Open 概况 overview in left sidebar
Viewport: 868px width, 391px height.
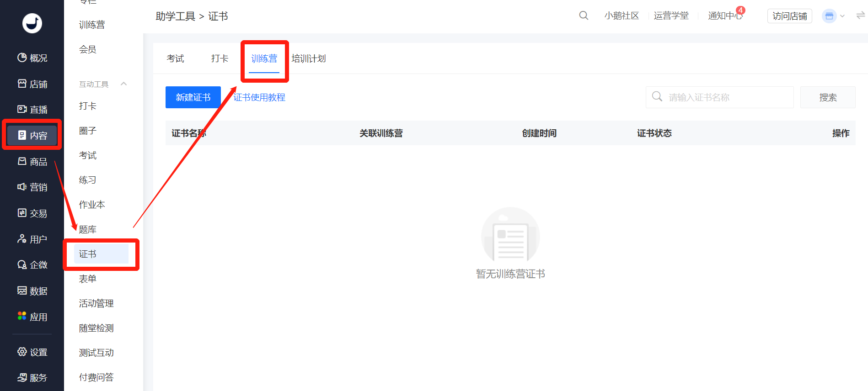click(x=32, y=58)
